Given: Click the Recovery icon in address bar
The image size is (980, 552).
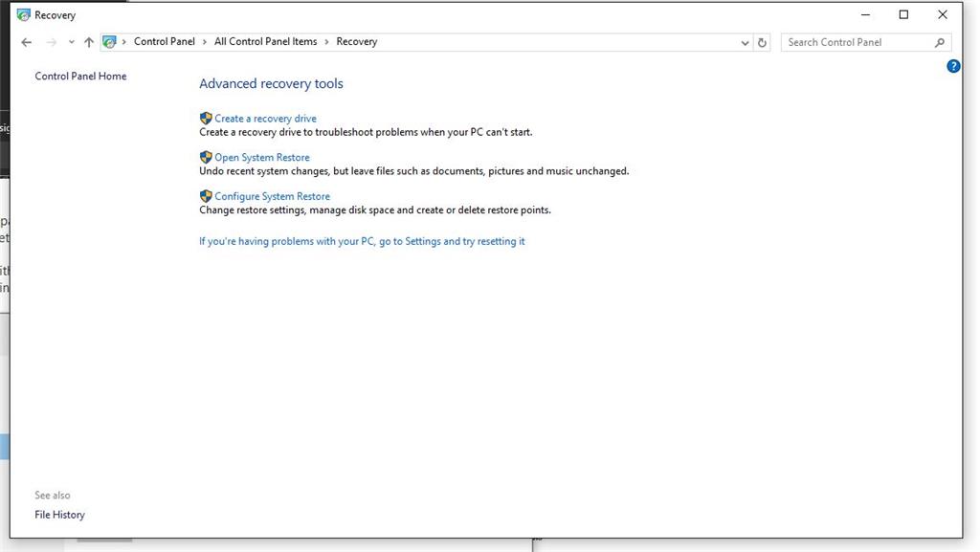Looking at the screenshot, I should point(109,42).
